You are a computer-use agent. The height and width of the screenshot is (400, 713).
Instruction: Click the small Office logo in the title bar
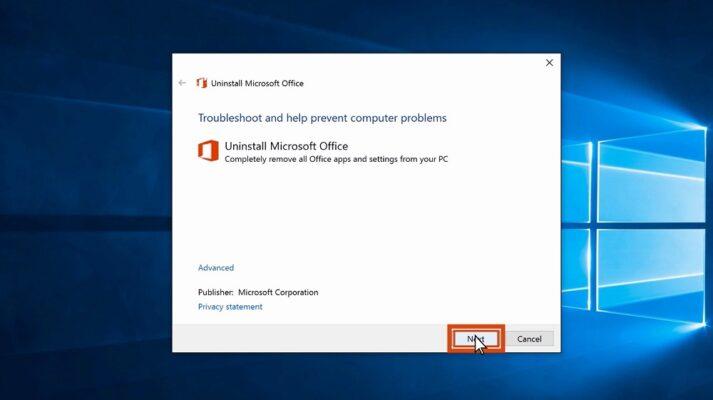pyautogui.click(x=201, y=83)
